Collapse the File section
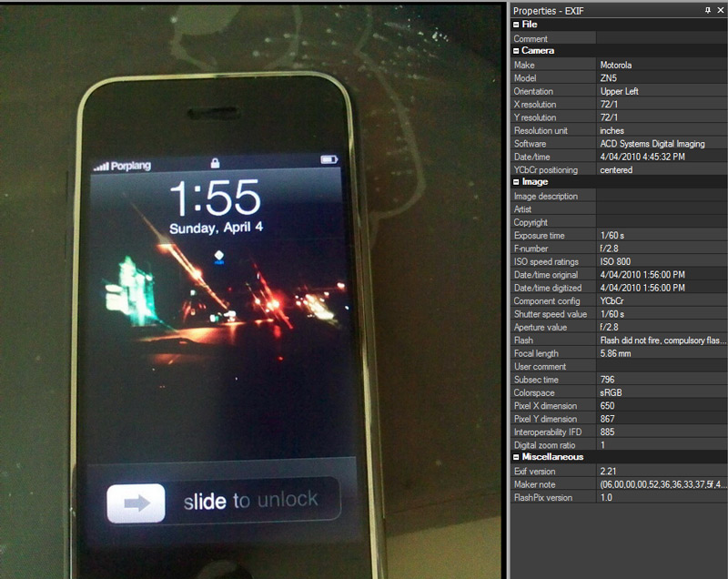The image size is (728, 579). tap(516, 25)
